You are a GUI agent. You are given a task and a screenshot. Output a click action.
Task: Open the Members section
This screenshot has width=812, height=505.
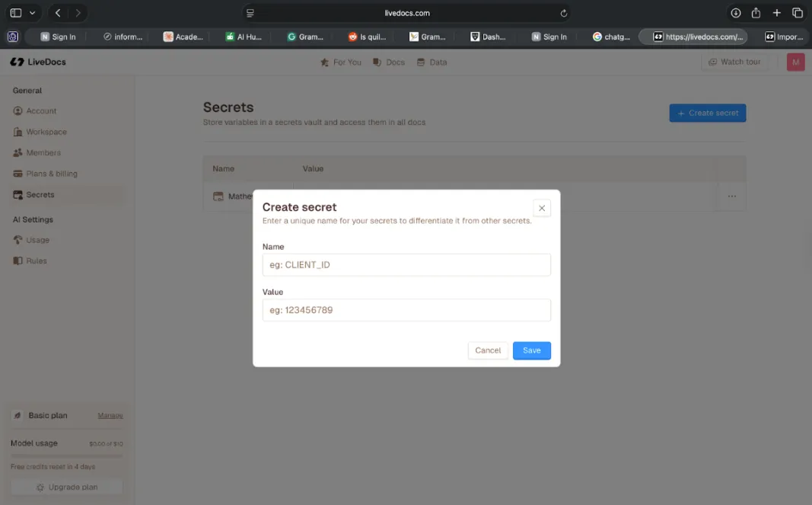tap(42, 152)
